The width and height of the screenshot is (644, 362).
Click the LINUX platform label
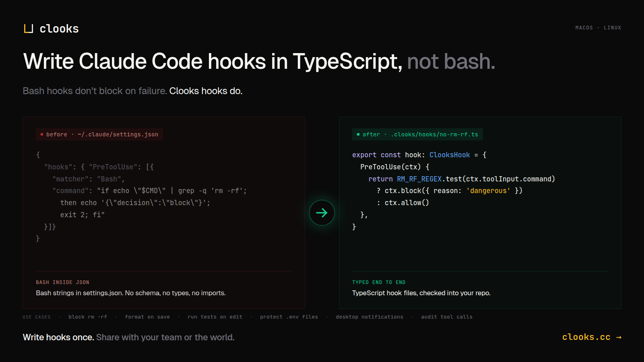[x=613, y=28]
